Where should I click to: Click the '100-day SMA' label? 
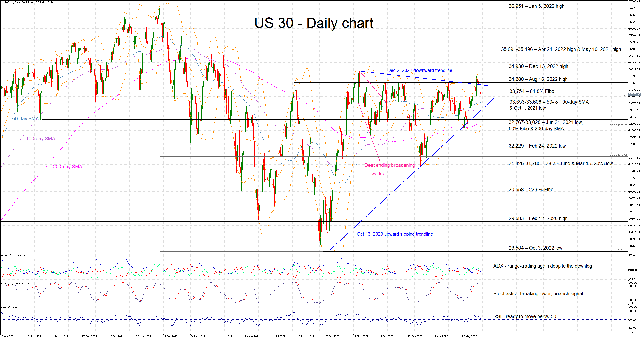click(x=41, y=139)
